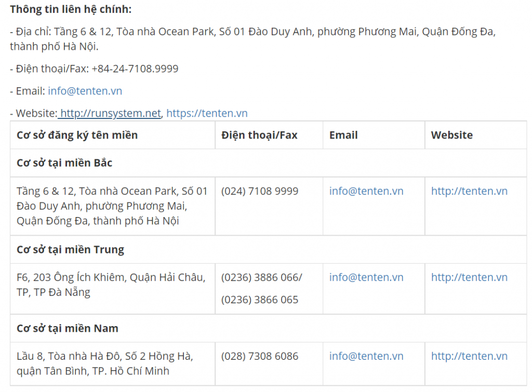Click the email link in the miền Trung row
This screenshot has height=392, width=532.
[x=366, y=277]
